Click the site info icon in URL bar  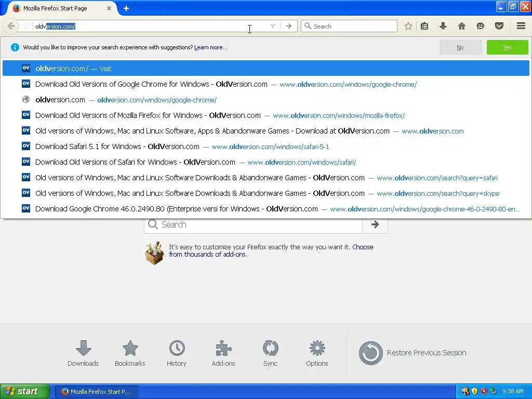click(26, 26)
